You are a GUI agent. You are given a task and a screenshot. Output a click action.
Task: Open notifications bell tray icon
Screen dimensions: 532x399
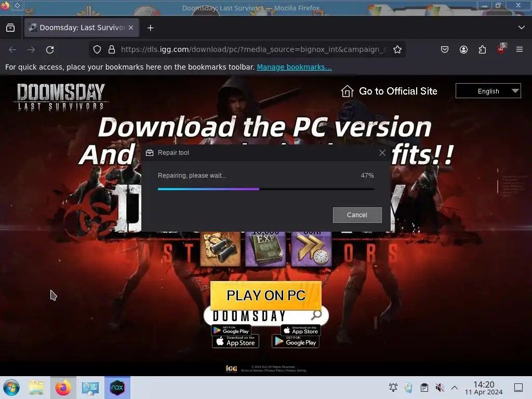click(393, 388)
